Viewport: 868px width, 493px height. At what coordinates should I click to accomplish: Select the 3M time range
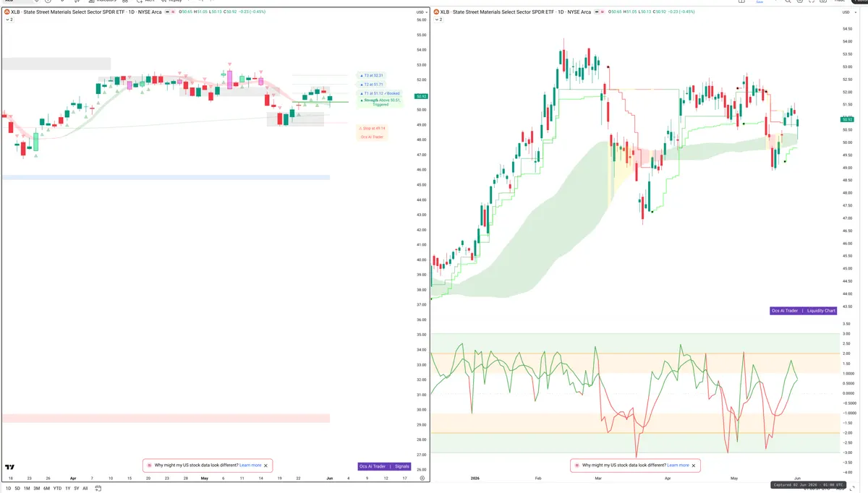[37, 488]
